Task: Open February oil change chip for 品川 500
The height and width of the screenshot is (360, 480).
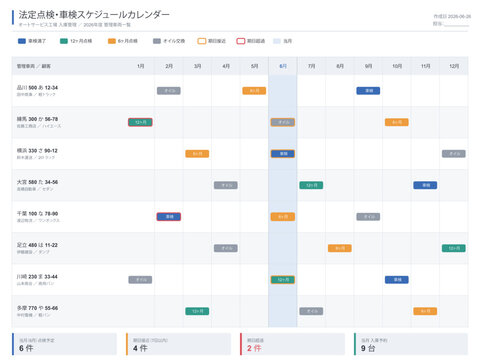Action: tap(169, 91)
